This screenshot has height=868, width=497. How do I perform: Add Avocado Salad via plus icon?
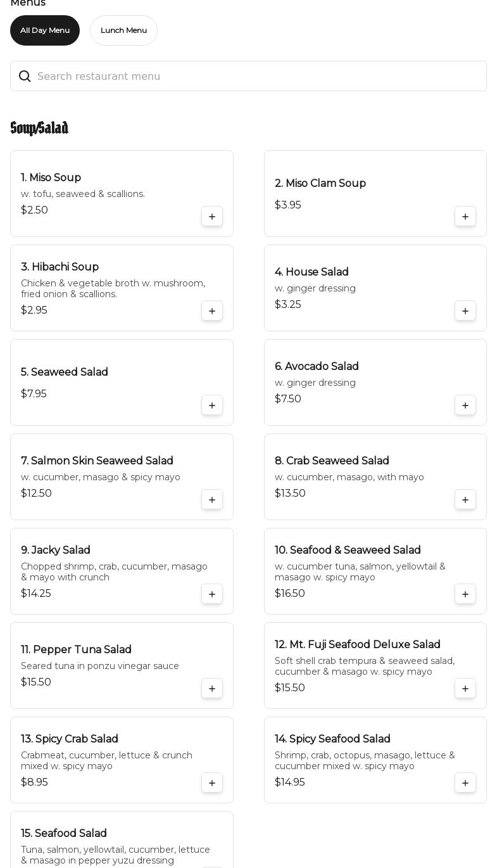tap(465, 405)
